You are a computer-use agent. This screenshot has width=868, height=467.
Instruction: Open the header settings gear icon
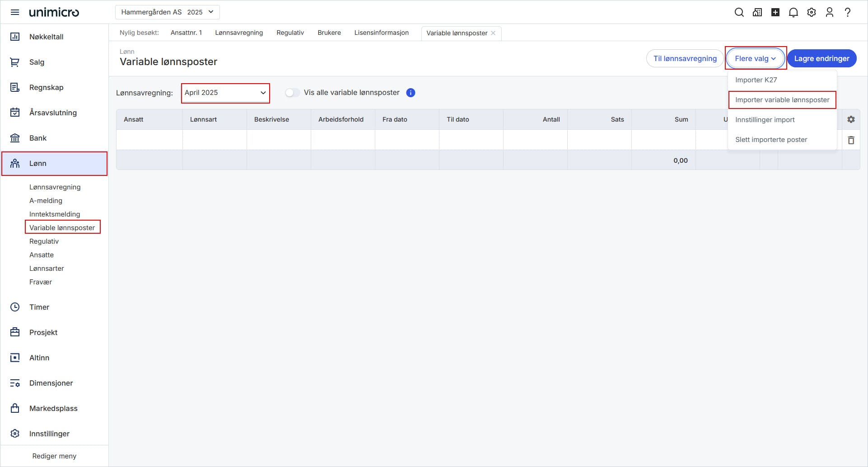click(812, 12)
